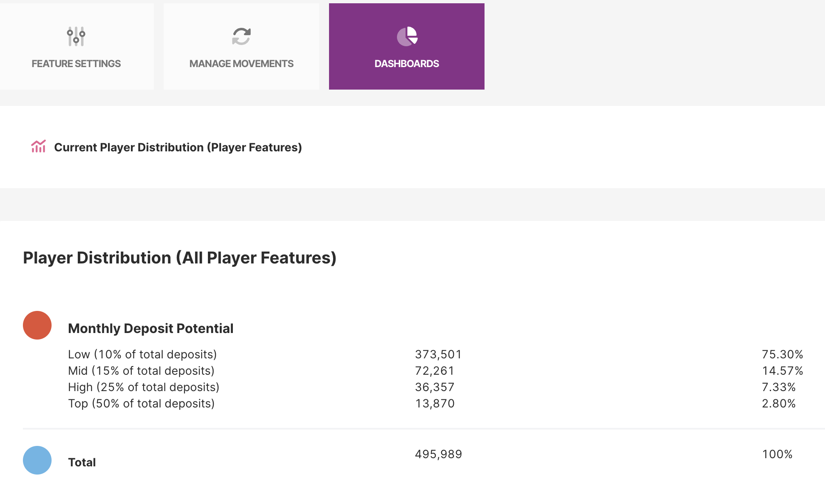Click the 495,989 total count
Image resolution: width=825 pixels, height=504 pixels.
coord(438,454)
